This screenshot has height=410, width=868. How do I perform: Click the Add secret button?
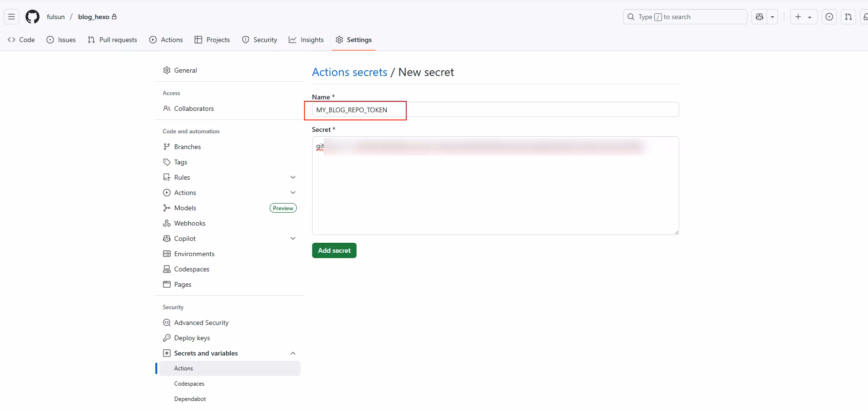click(x=334, y=250)
